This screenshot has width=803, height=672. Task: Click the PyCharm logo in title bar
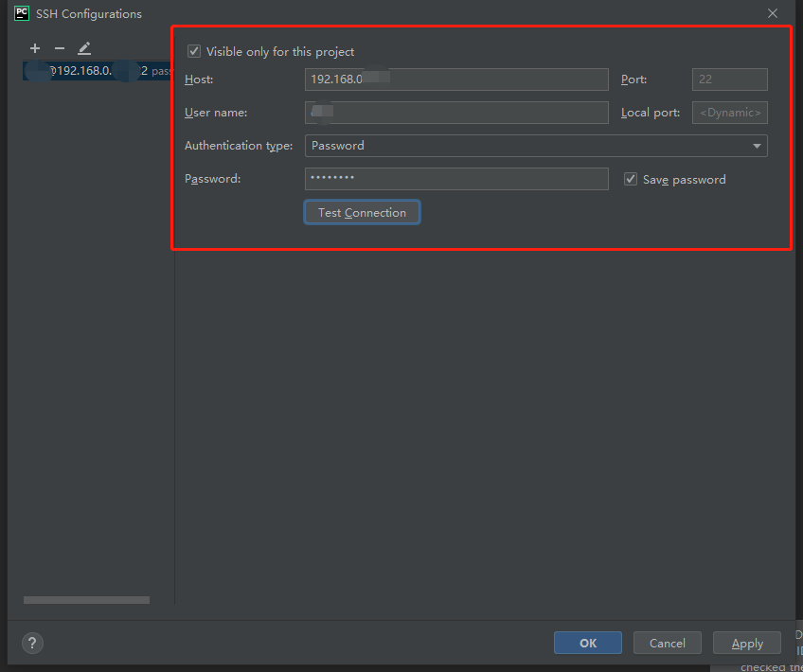(21, 13)
